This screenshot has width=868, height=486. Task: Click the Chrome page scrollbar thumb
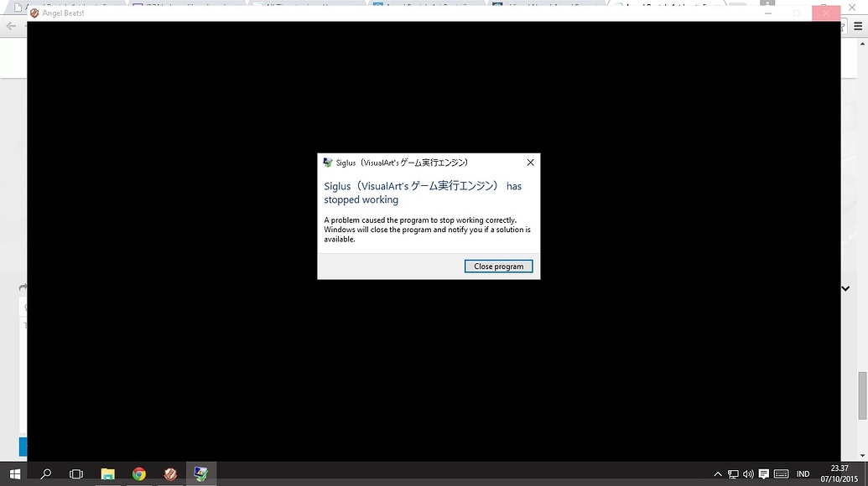point(862,396)
